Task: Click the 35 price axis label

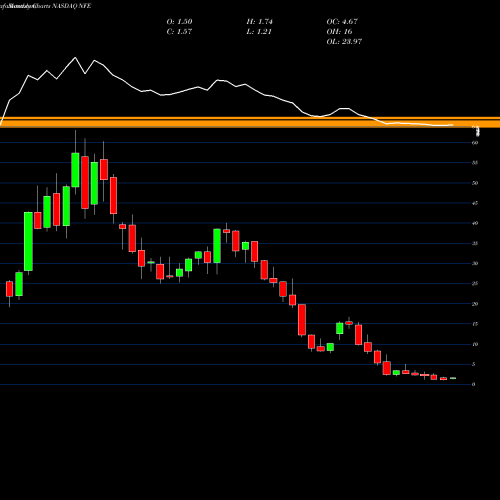Action: [x=475, y=243]
